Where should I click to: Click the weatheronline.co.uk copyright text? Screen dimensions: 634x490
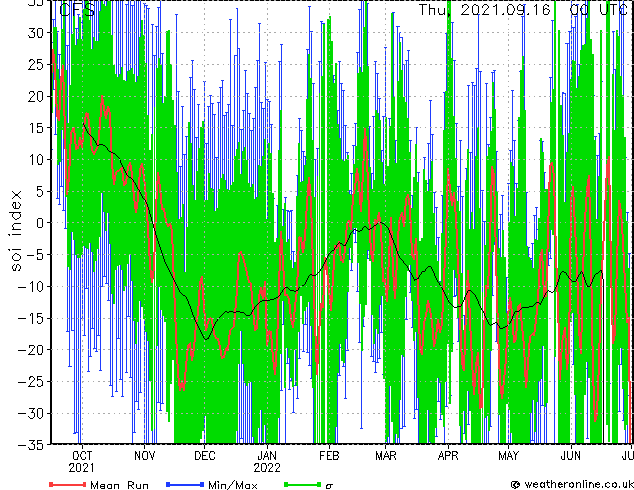click(x=572, y=484)
